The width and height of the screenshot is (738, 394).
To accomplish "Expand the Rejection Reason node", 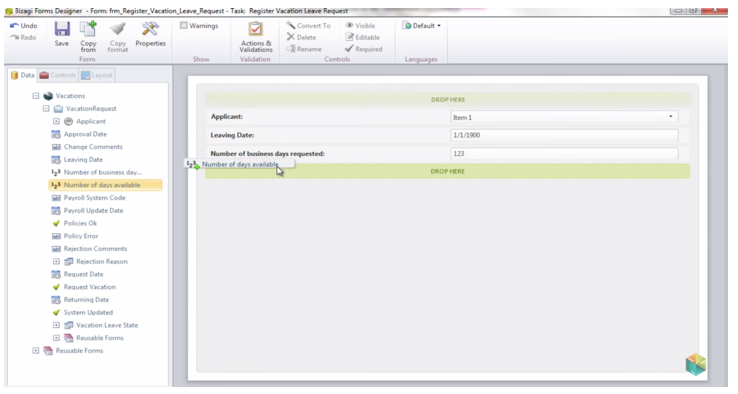I will tap(56, 261).
